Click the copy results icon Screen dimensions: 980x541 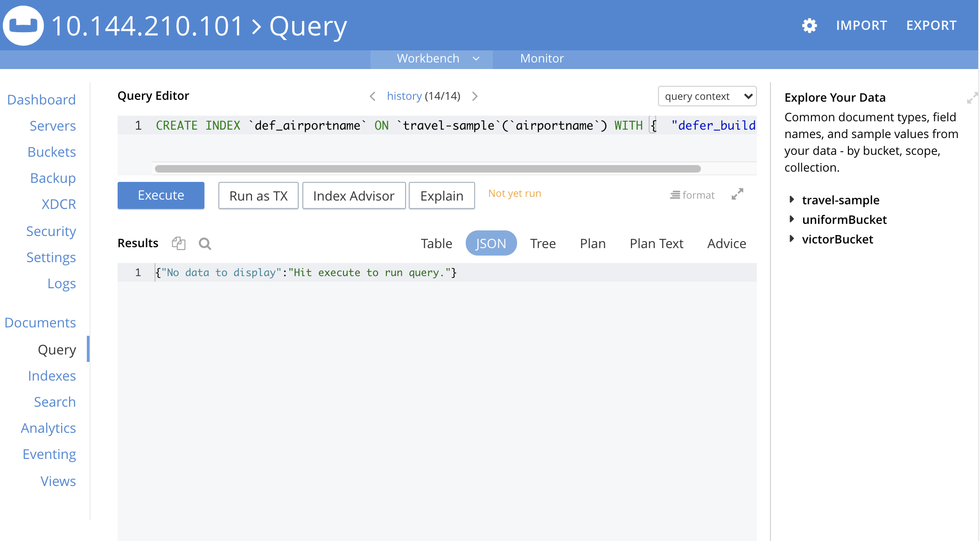[x=179, y=243]
